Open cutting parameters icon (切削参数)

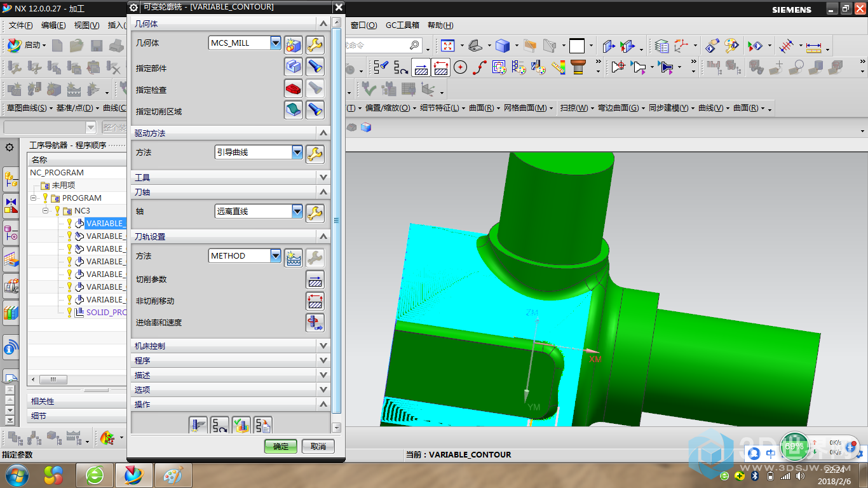pos(315,280)
